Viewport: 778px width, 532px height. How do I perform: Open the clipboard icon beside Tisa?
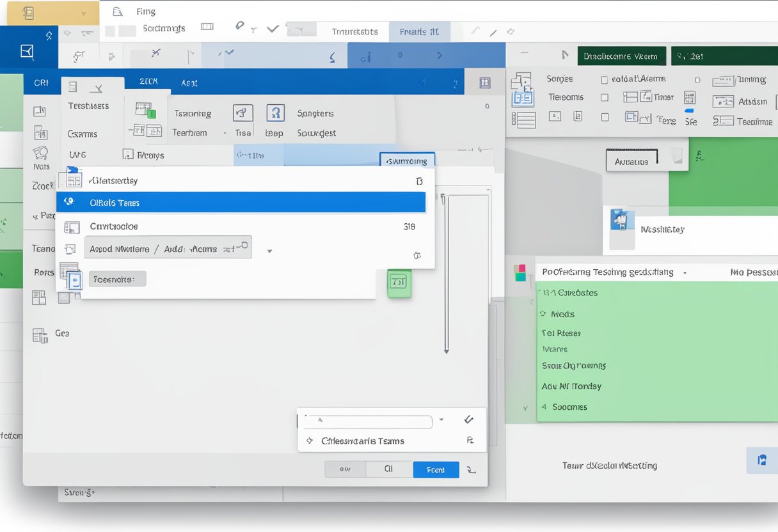click(x=242, y=112)
